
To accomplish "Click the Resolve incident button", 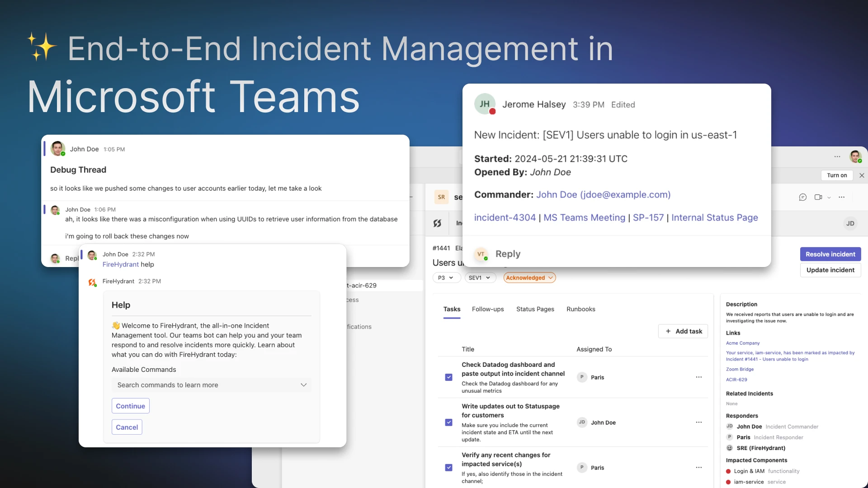I will point(830,254).
